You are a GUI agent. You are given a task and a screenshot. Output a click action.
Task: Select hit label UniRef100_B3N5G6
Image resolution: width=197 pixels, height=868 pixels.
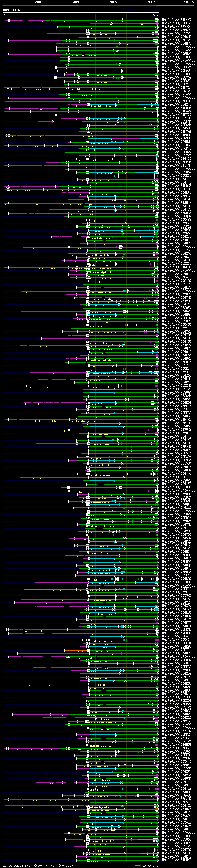pos(177,213)
